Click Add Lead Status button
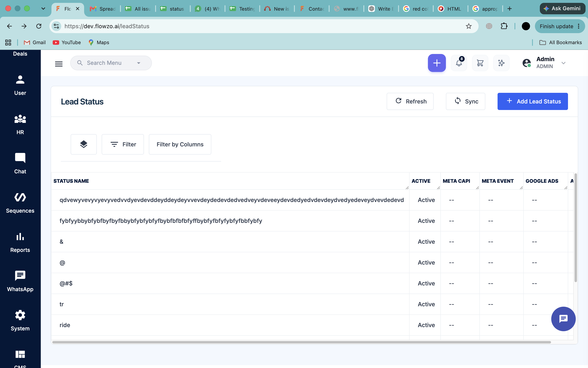 point(533,101)
